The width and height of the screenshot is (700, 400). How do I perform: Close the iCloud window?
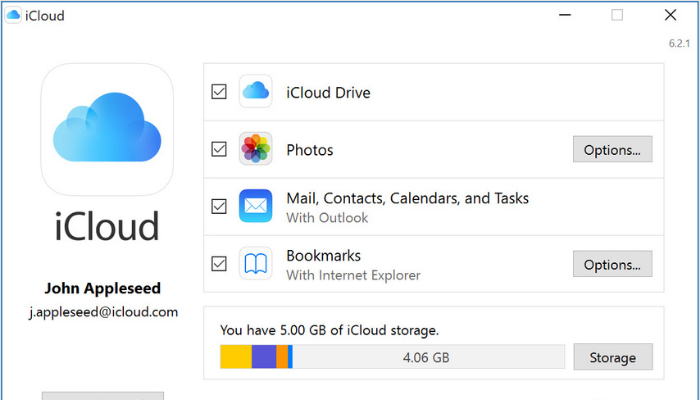[x=670, y=15]
